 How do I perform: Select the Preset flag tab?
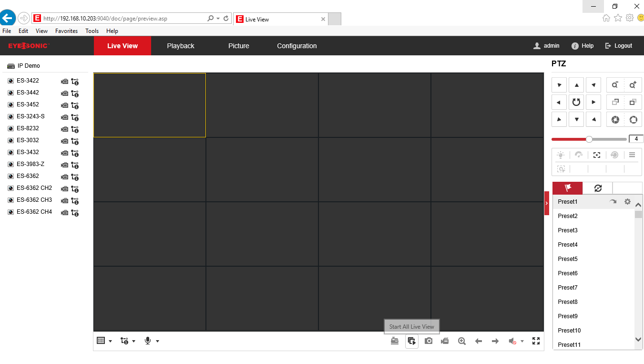[567, 188]
